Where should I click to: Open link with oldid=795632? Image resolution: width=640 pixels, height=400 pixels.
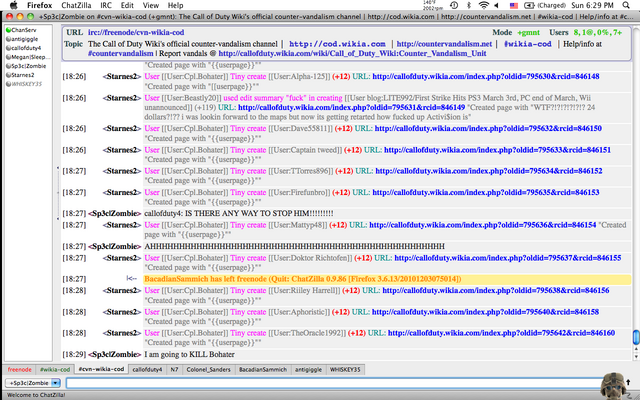point(488,129)
